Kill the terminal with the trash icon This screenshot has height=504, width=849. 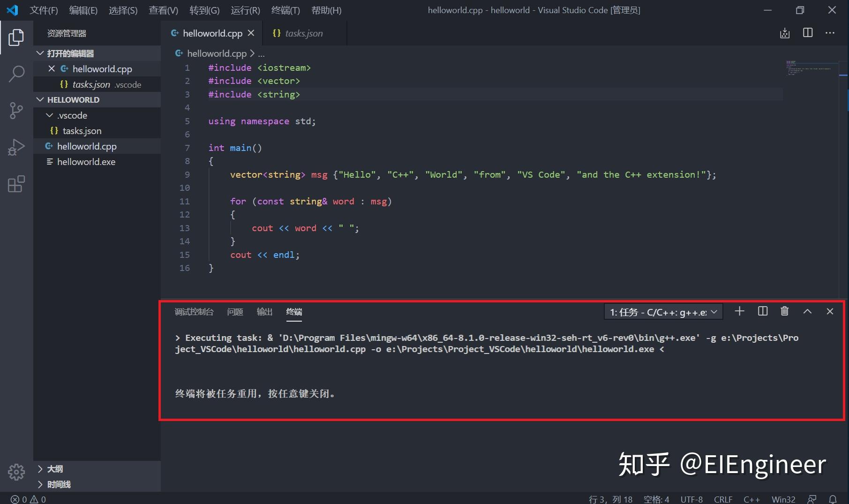(784, 311)
